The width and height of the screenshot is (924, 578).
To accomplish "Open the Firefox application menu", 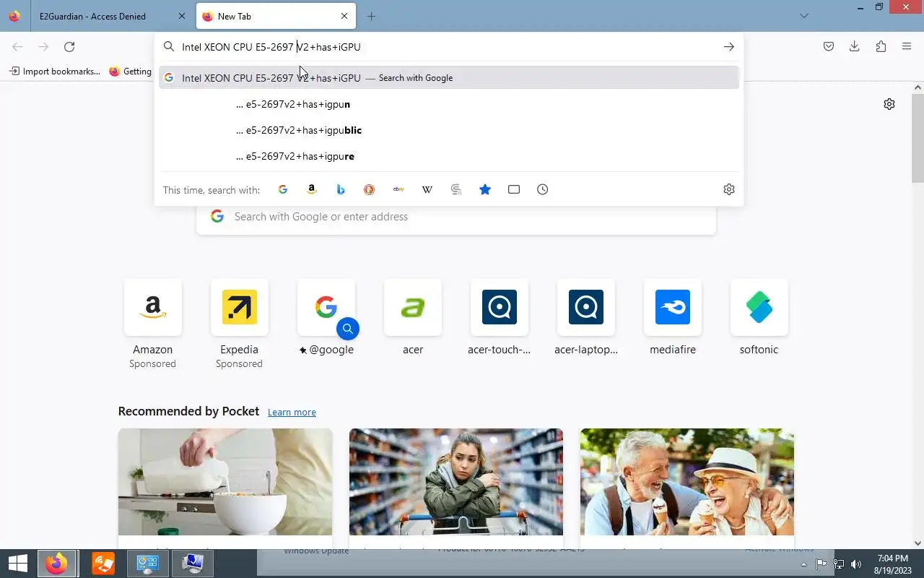I will click(907, 47).
